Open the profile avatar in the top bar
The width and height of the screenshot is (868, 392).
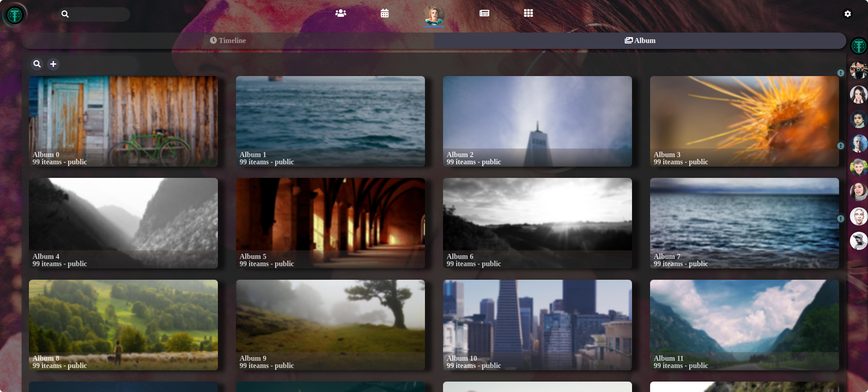[x=434, y=15]
